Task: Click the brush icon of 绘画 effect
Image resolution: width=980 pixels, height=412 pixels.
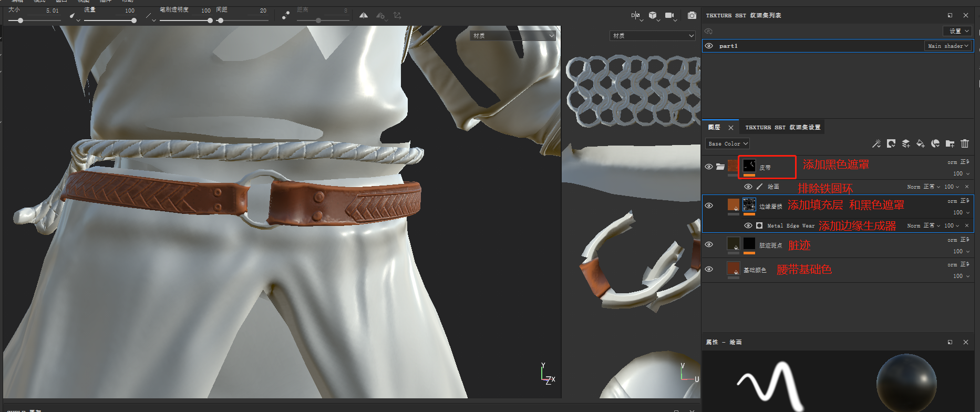Action: [x=759, y=187]
